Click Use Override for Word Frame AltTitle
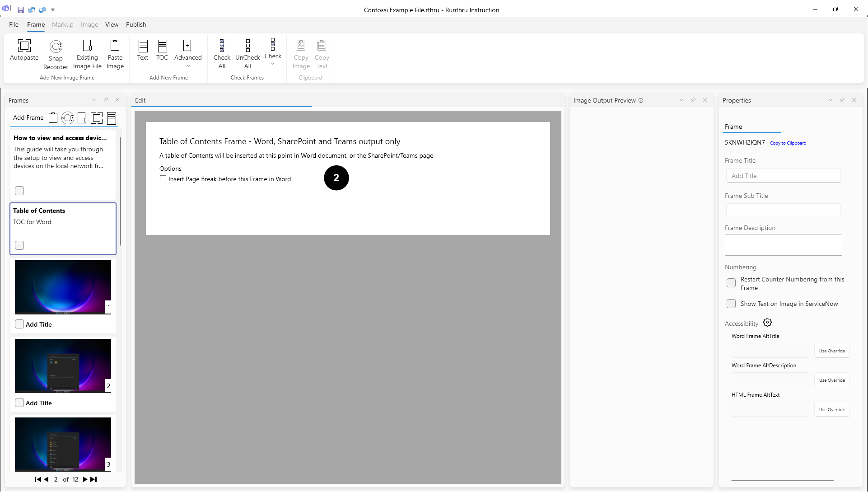Image resolution: width=868 pixels, height=492 pixels. click(832, 351)
